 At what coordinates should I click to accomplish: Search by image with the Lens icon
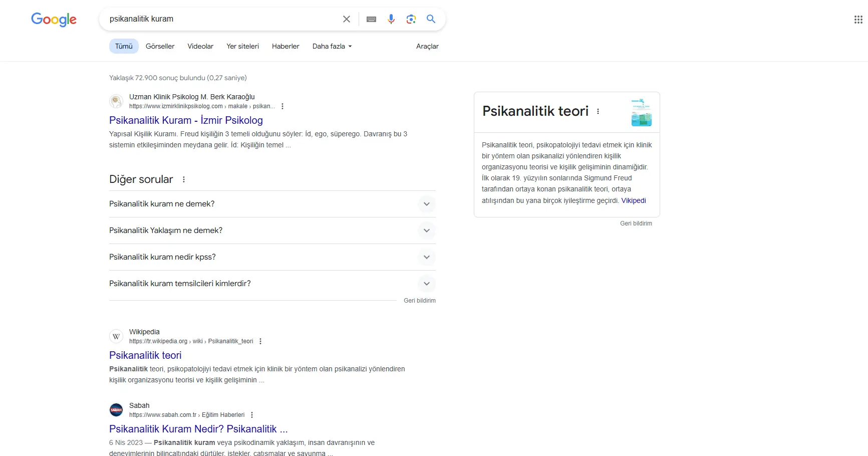coord(411,19)
